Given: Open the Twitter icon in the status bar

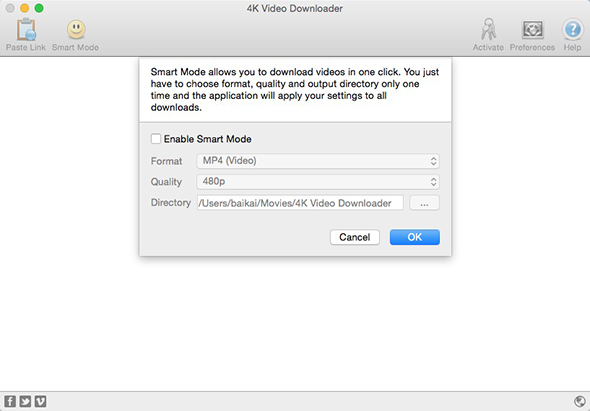Looking at the screenshot, I should click(x=25, y=401).
